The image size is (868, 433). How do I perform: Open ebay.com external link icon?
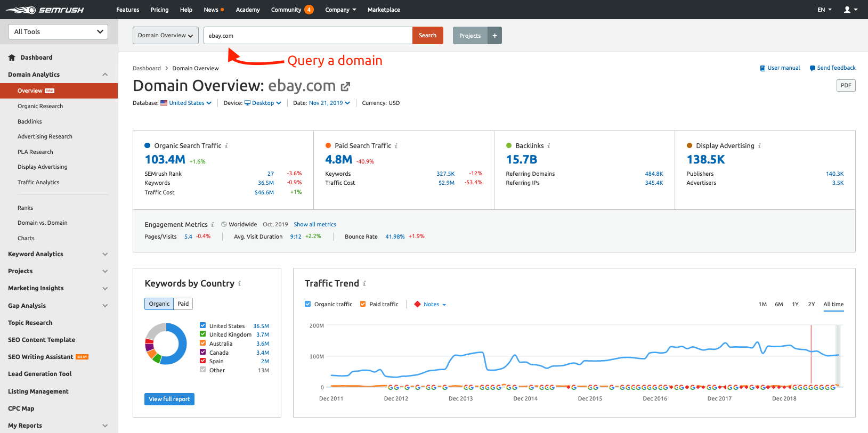coord(345,86)
